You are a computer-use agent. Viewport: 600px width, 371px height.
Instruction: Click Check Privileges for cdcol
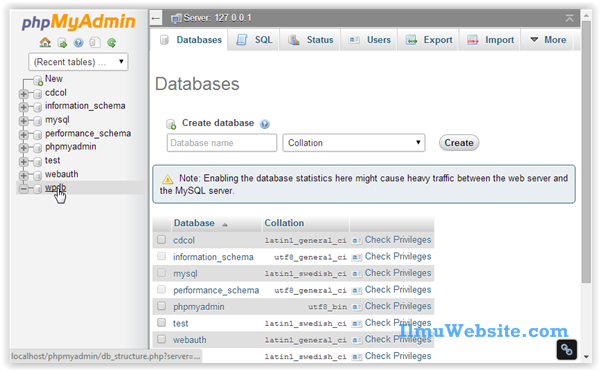pos(398,240)
